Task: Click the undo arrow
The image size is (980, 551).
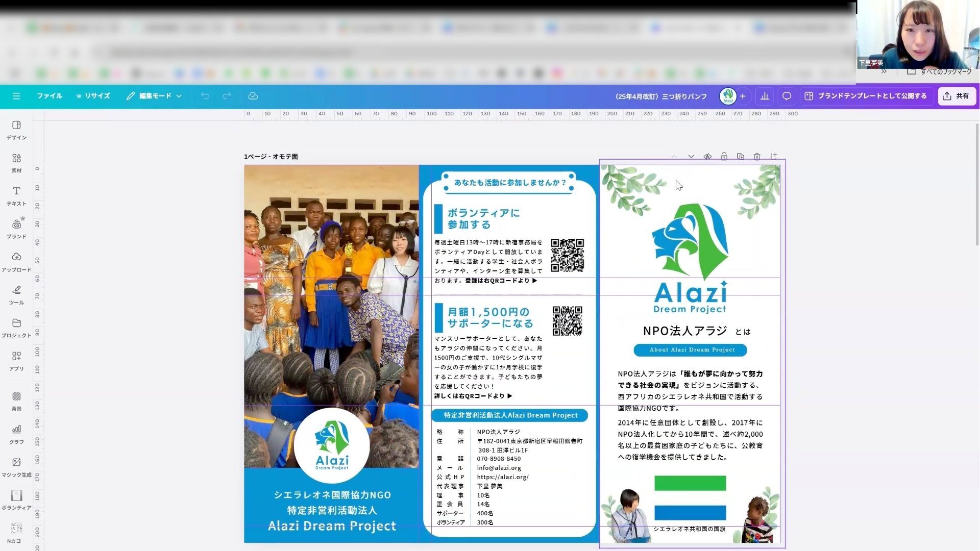Action: pyautogui.click(x=205, y=96)
